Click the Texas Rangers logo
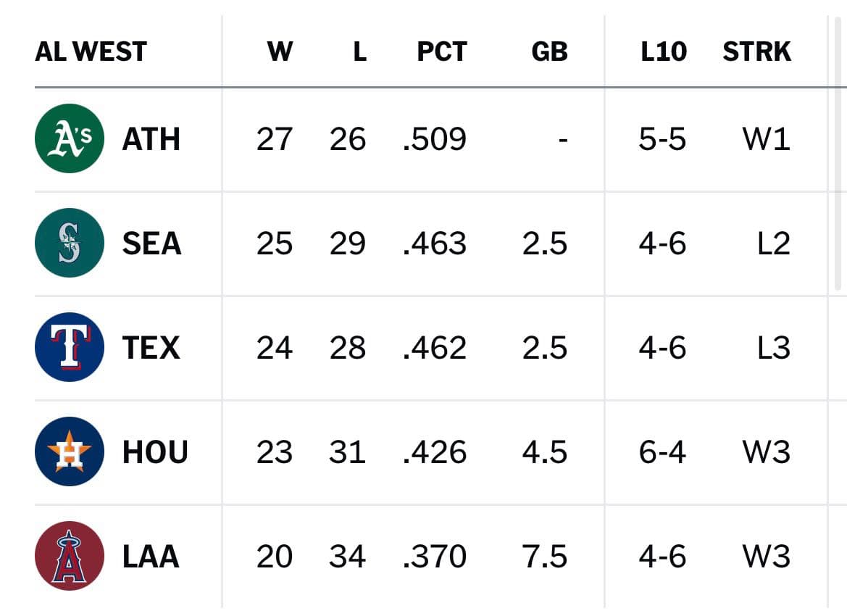This screenshot has height=616, width=847. pyautogui.click(x=69, y=347)
